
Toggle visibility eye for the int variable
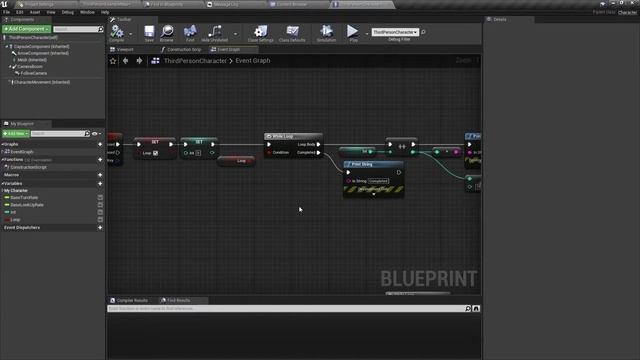[x=100, y=212]
